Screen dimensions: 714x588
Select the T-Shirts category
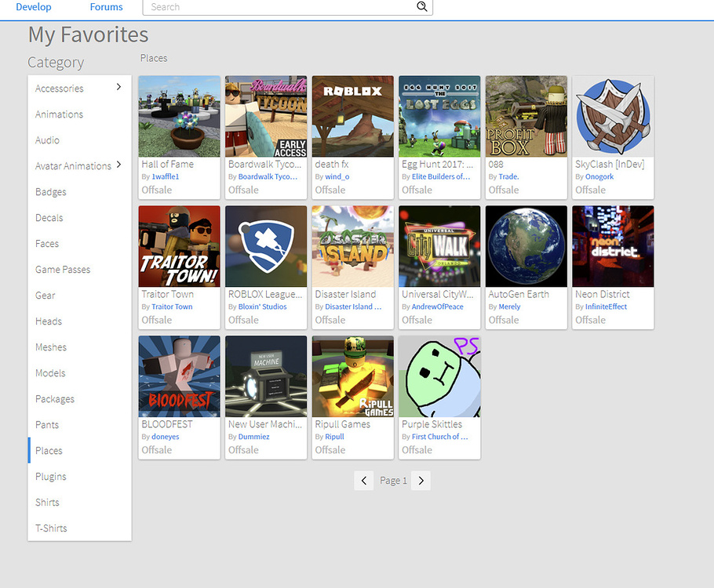click(x=80, y=528)
